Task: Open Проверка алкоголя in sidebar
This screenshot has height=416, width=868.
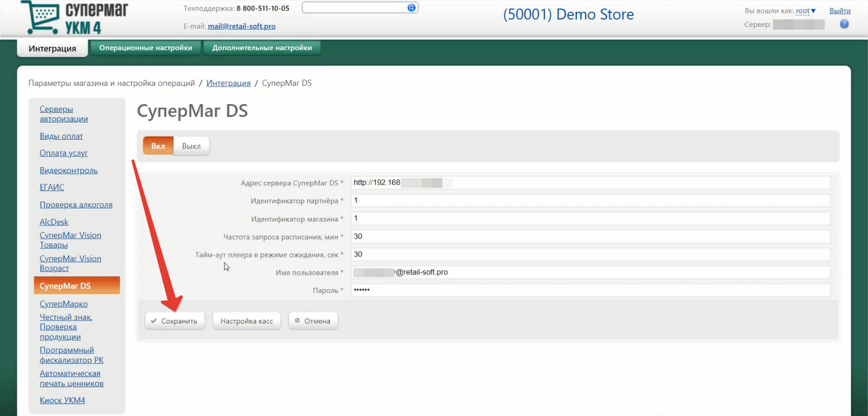Action: (76, 205)
